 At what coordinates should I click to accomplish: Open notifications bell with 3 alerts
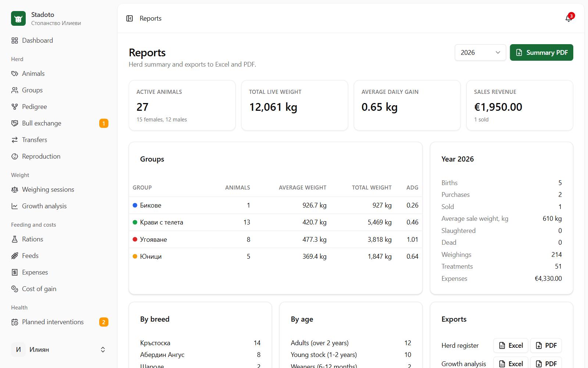coord(569,18)
